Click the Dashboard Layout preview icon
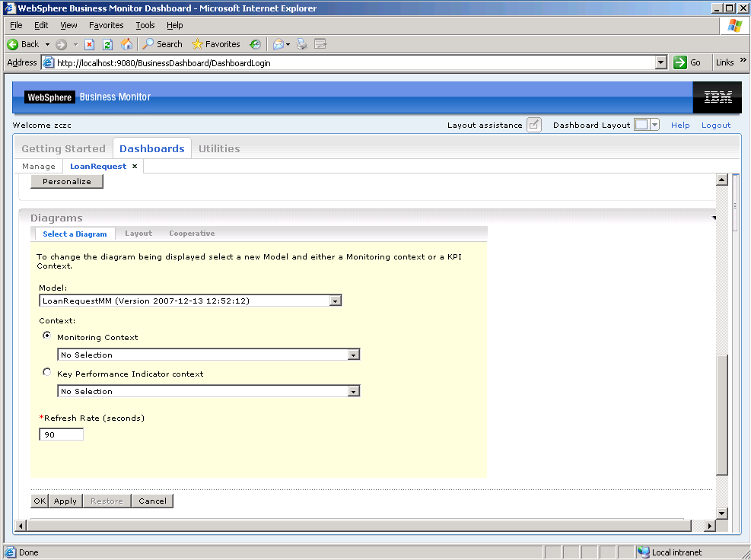 [x=641, y=125]
